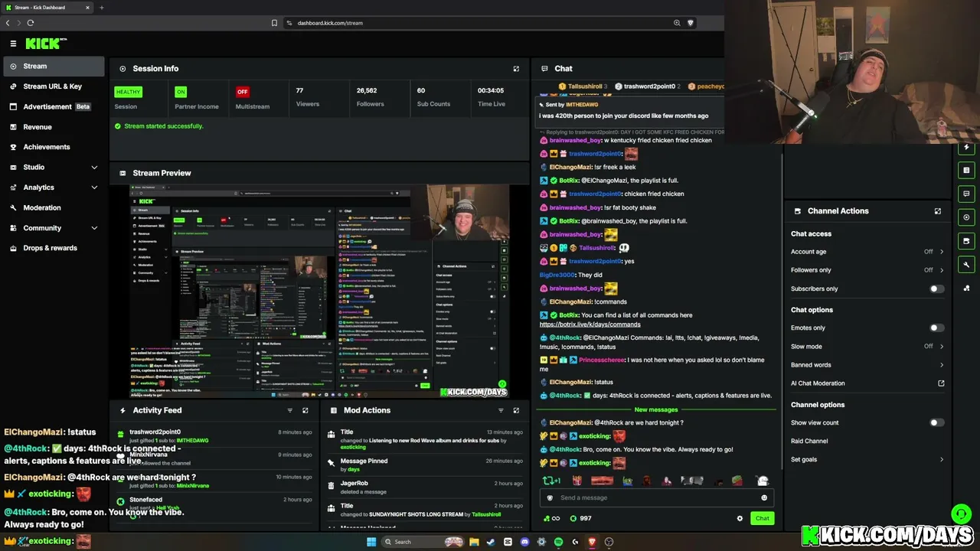Click the three-dots cluster icon in the right rail
This screenshot has height=551, width=980.
coord(966,289)
